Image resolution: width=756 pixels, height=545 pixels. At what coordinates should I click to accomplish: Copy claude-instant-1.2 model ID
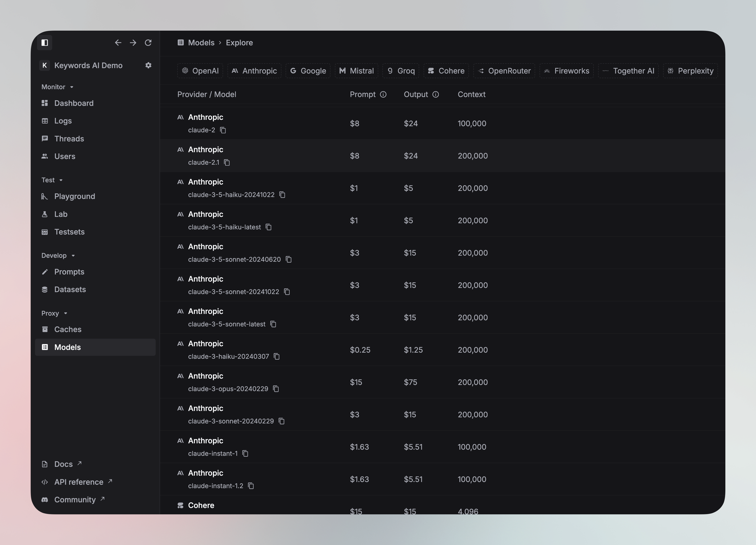251,486
